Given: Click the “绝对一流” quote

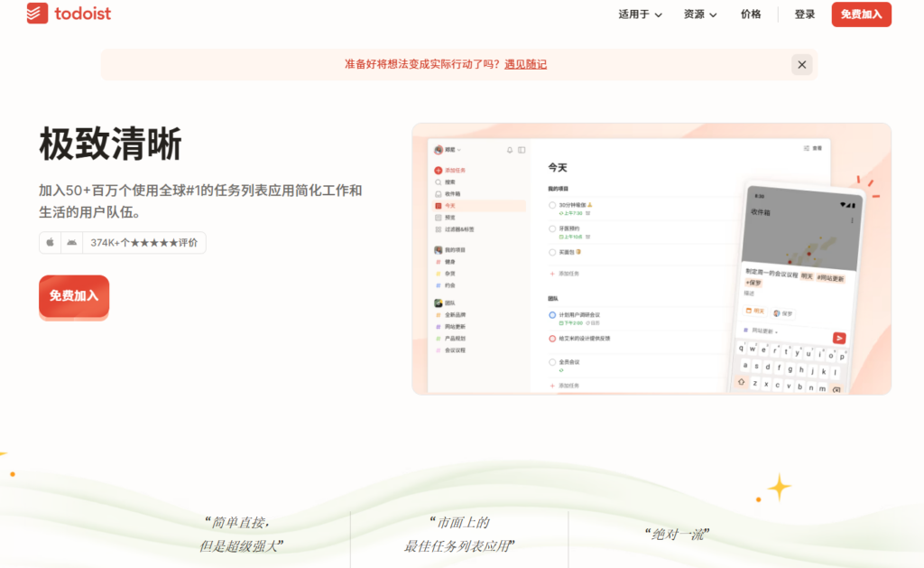Looking at the screenshot, I should tap(677, 535).
